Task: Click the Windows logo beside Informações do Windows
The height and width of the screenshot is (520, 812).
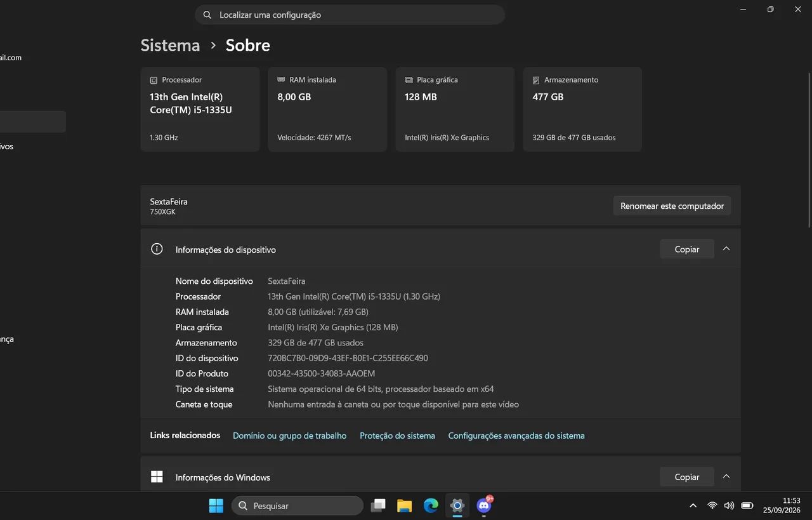Action: click(157, 477)
